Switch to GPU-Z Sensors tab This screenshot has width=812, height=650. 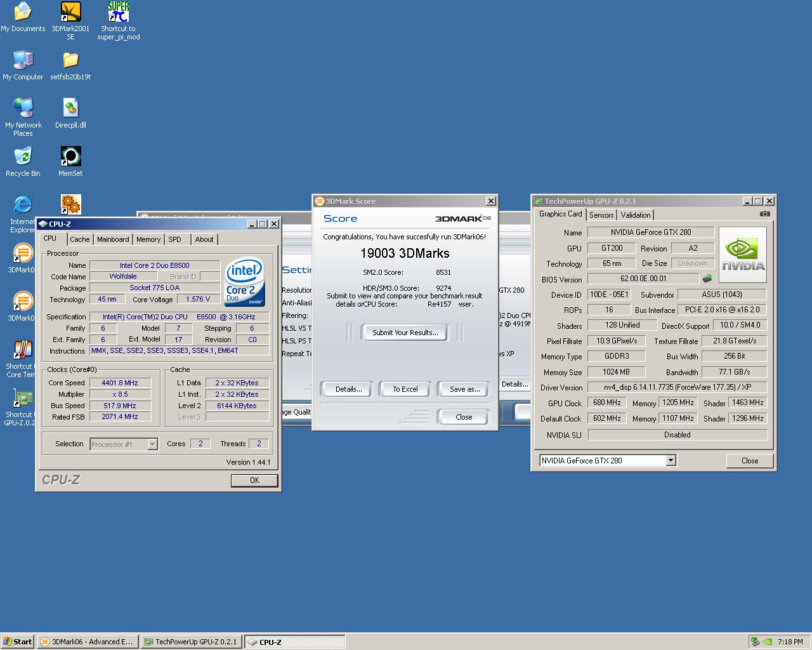pyautogui.click(x=601, y=215)
